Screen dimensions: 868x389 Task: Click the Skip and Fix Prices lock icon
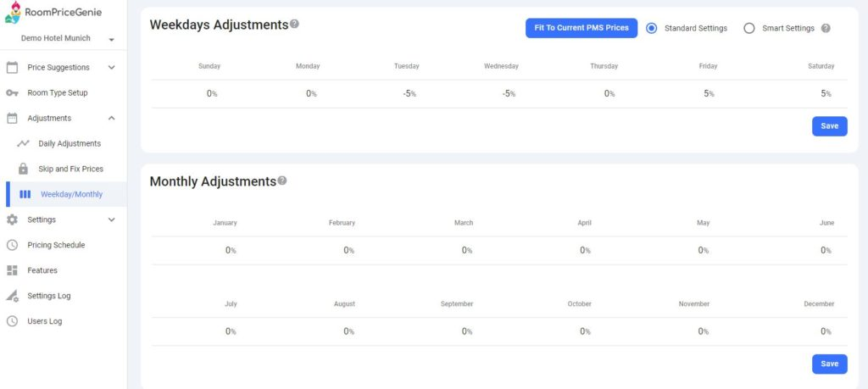click(23, 169)
